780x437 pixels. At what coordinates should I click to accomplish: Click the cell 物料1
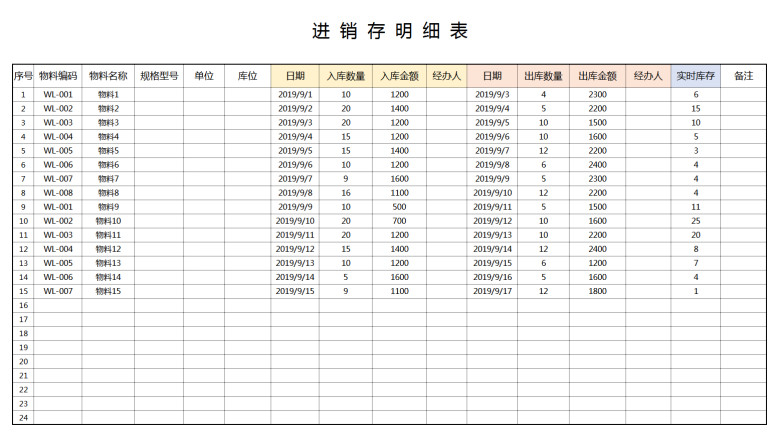108,95
